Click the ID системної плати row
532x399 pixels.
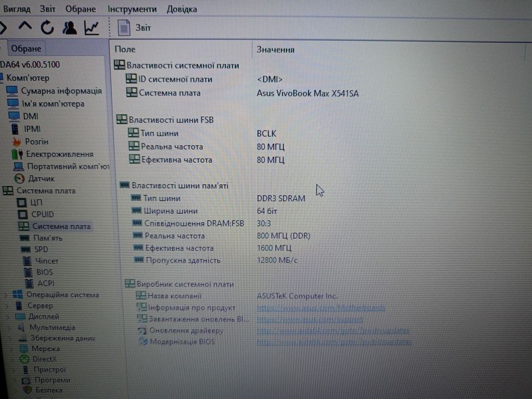point(175,79)
